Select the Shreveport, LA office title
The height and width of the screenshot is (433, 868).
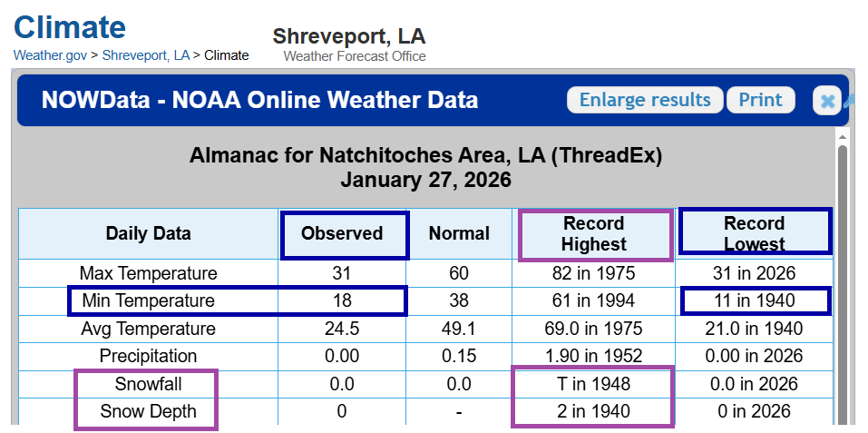(x=349, y=36)
